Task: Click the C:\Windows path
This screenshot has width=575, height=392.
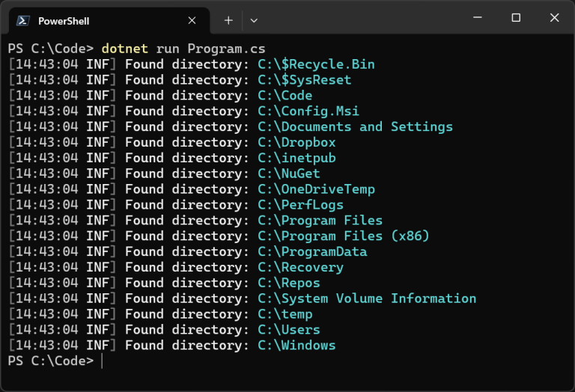Action: [x=296, y=346]
